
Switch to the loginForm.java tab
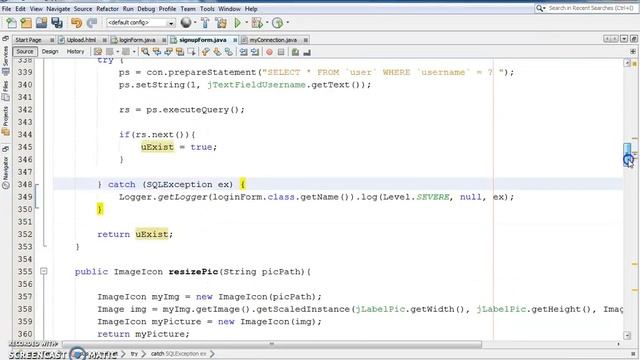click(137, 40)
